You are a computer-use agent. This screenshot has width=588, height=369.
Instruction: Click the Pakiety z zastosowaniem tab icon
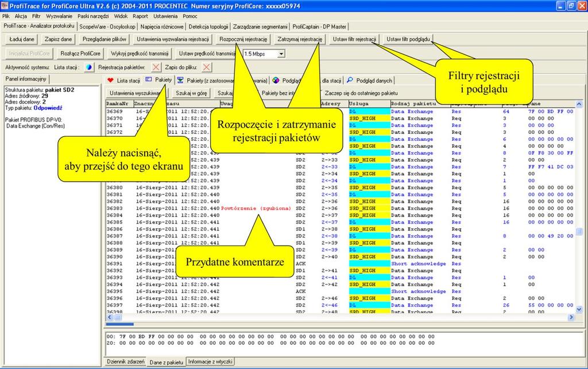tap(180, 80)
